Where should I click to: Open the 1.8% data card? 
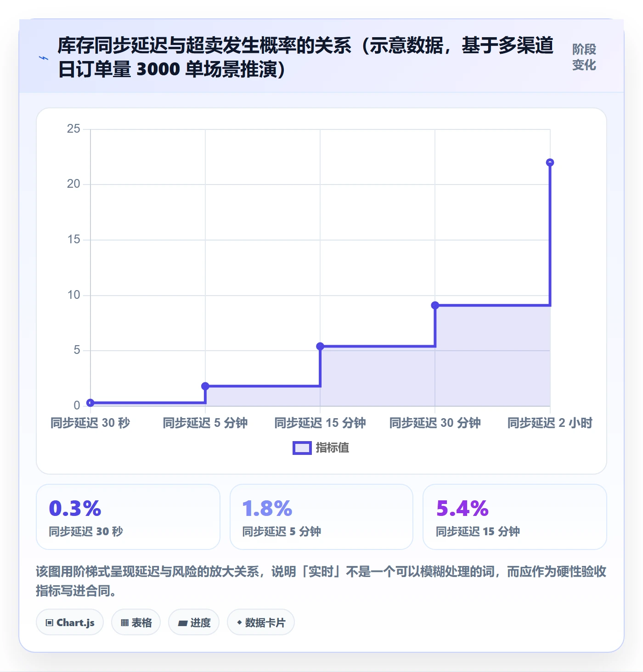point(321,517)
